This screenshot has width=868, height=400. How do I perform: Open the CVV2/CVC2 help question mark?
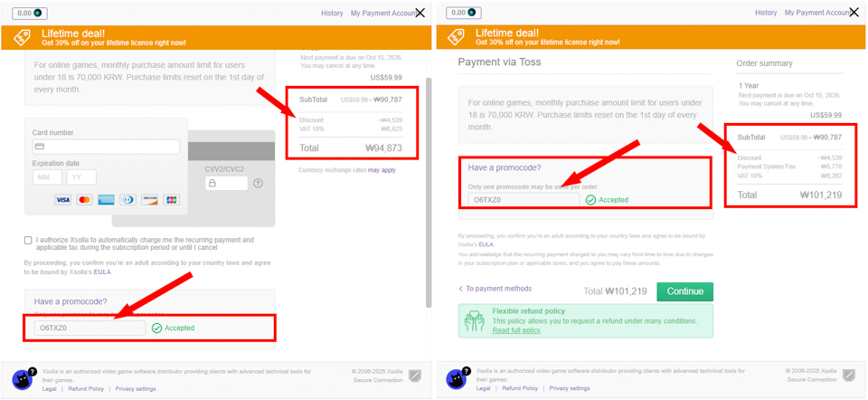[x=258, y=183]
